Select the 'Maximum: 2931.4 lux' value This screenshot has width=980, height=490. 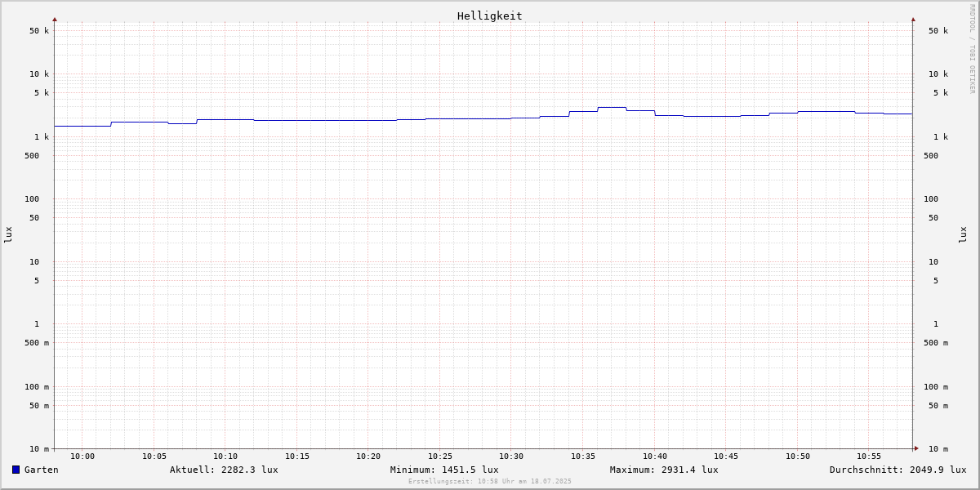click(664, 470)
